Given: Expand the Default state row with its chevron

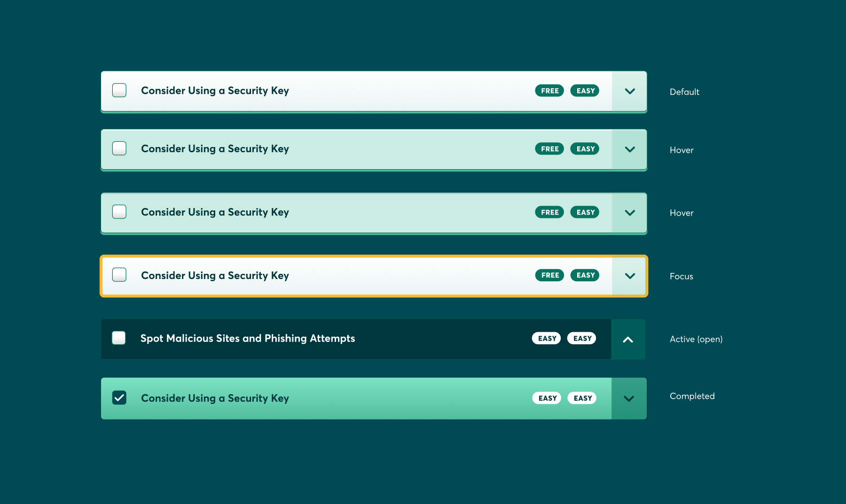Looking at the screenshot, I should pos(630,91).
